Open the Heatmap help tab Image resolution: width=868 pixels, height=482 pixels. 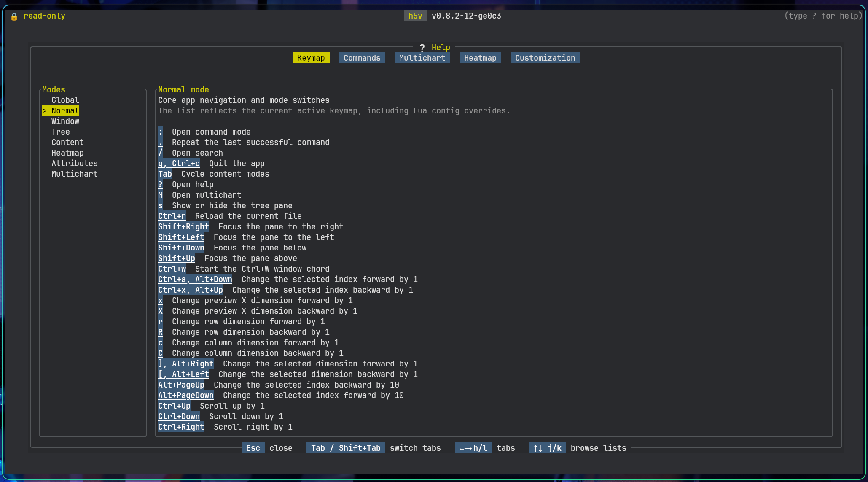480,58
